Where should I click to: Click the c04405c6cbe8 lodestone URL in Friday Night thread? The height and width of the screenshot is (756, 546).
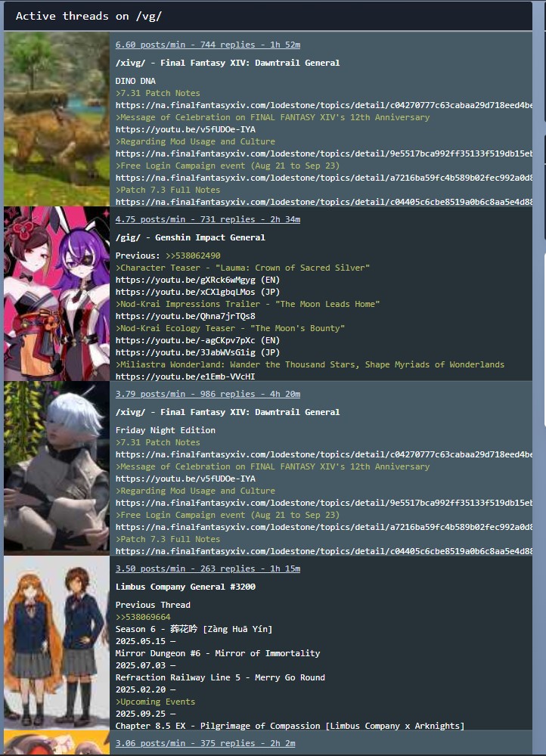324,551
